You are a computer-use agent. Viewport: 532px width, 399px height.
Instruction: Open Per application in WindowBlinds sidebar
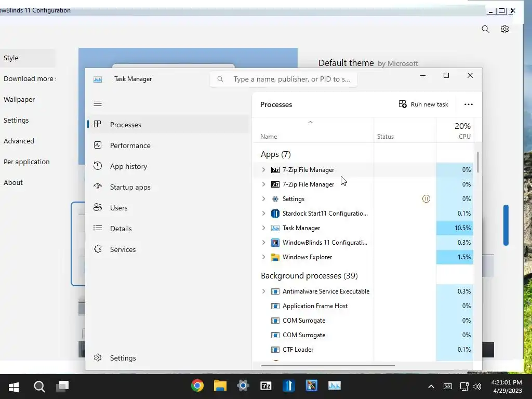click(27, 162)
